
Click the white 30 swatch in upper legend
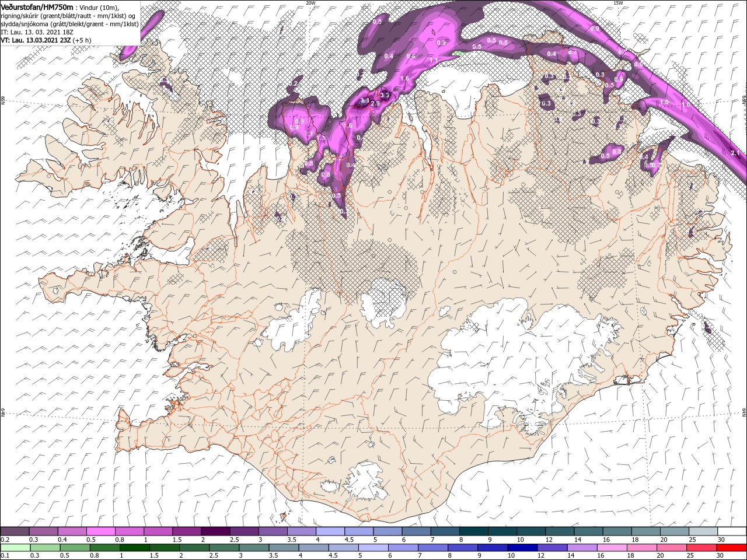click(x=731, y=531)
